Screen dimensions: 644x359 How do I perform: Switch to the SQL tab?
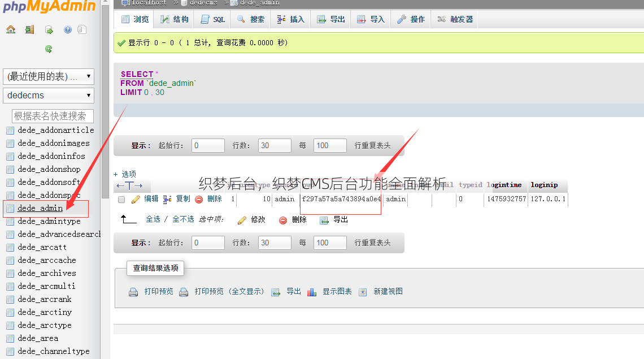(x=212, y=19)
